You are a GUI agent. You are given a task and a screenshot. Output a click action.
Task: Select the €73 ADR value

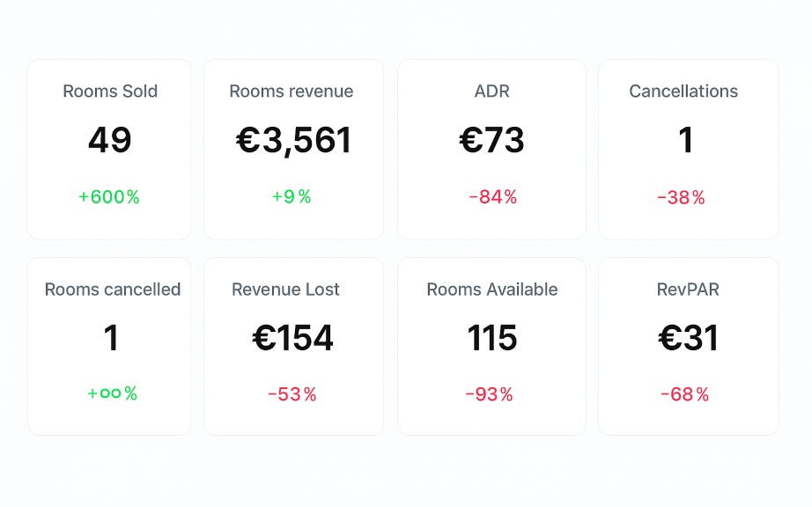point(491,141)
